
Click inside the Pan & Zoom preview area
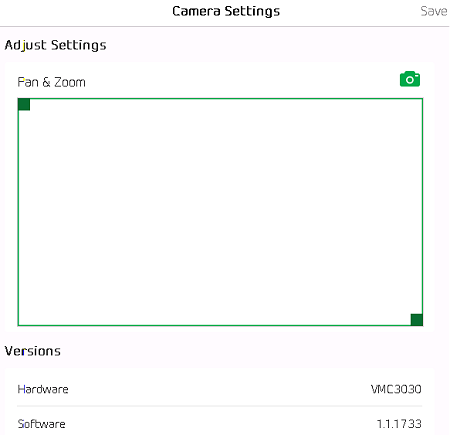point(220,212)
